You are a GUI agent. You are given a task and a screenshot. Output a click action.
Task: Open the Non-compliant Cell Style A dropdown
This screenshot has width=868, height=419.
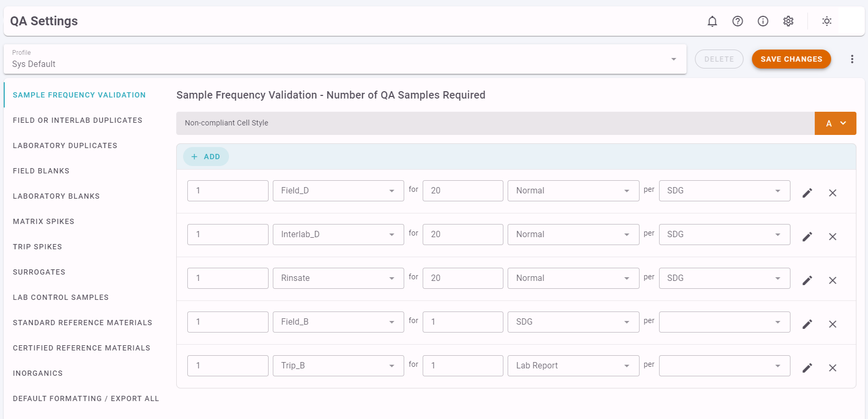click(x=835, y=123)
